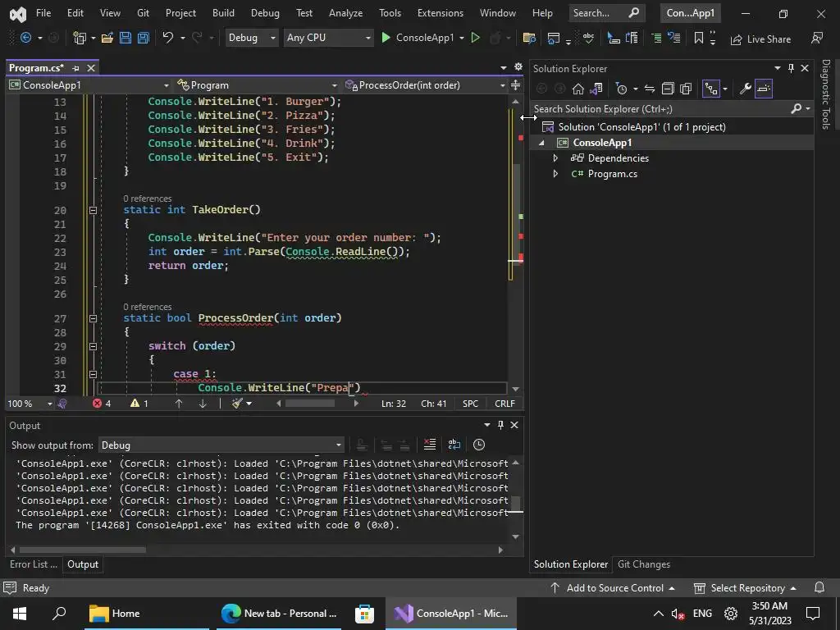This screenshot has width=840, height=630.
Task: Undo the last edit
Action: pos(167,38)
